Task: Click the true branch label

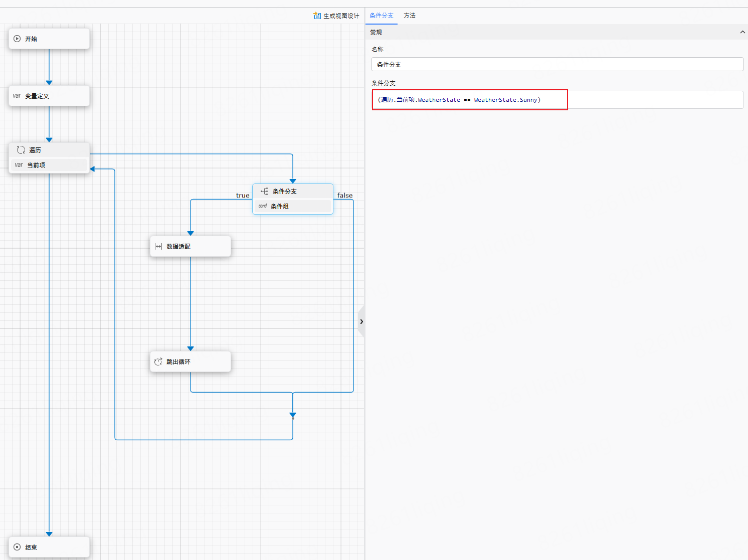Action: (243, 196)
